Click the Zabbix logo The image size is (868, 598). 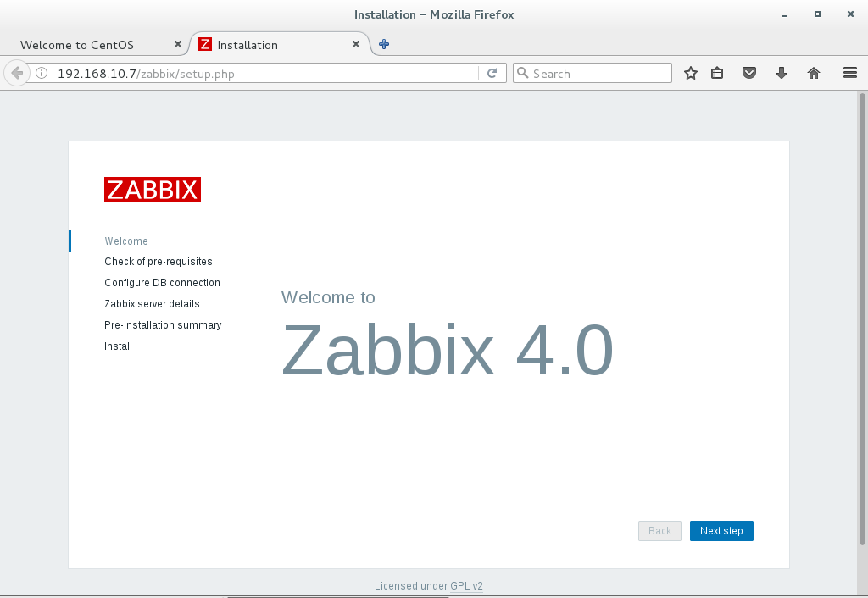click(x=152, y=189)
